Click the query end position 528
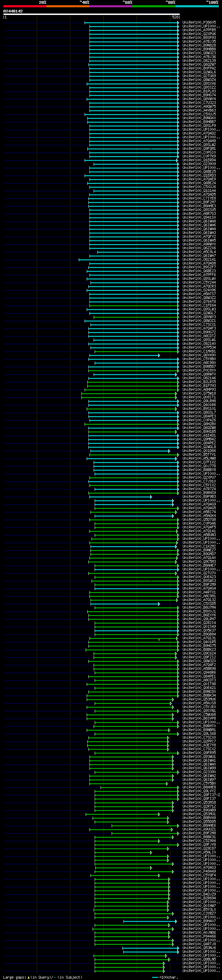Image resolution: width=222 pixels, height=980 pixels. [x=175, y=17]
